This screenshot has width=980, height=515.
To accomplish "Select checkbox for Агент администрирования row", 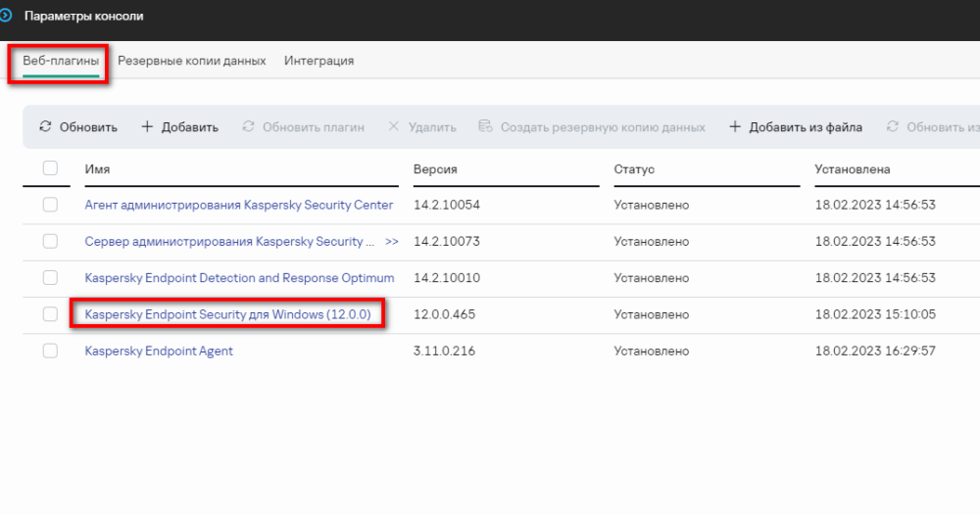I will tap(50, 205).
